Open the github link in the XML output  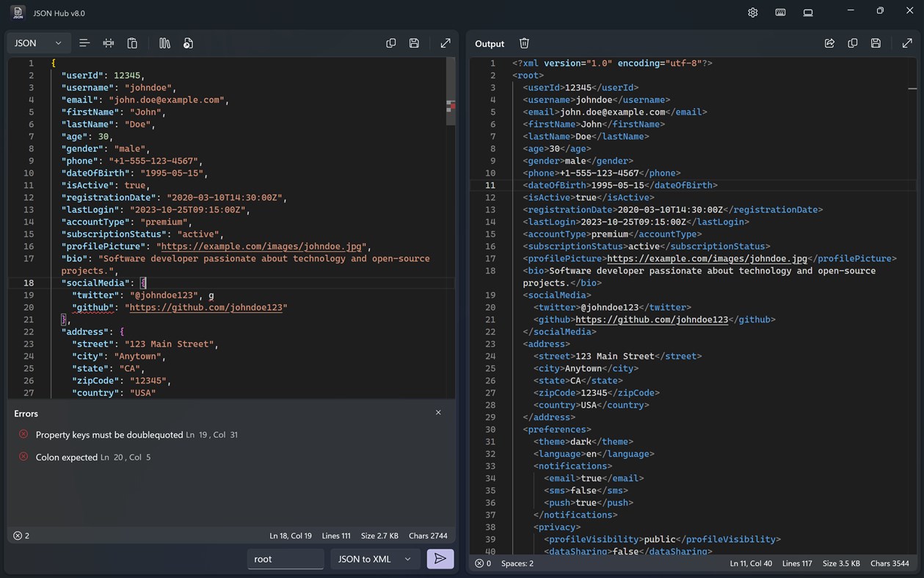[x=652, y=319]
